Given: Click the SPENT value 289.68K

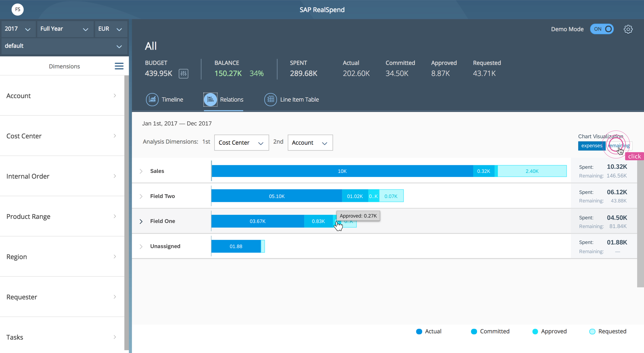Looking at the screenshot, I should click(303, 74).
